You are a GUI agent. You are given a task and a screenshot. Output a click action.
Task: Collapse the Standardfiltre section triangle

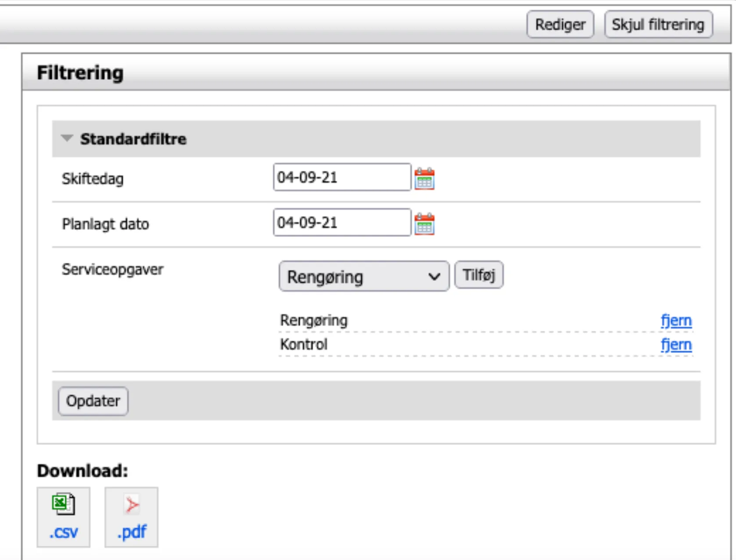[67, 139]
